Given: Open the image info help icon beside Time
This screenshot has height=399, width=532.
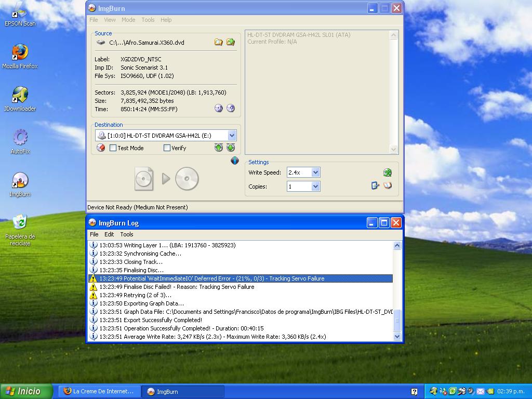Looking at the screenshot, I should click(231, 109).
